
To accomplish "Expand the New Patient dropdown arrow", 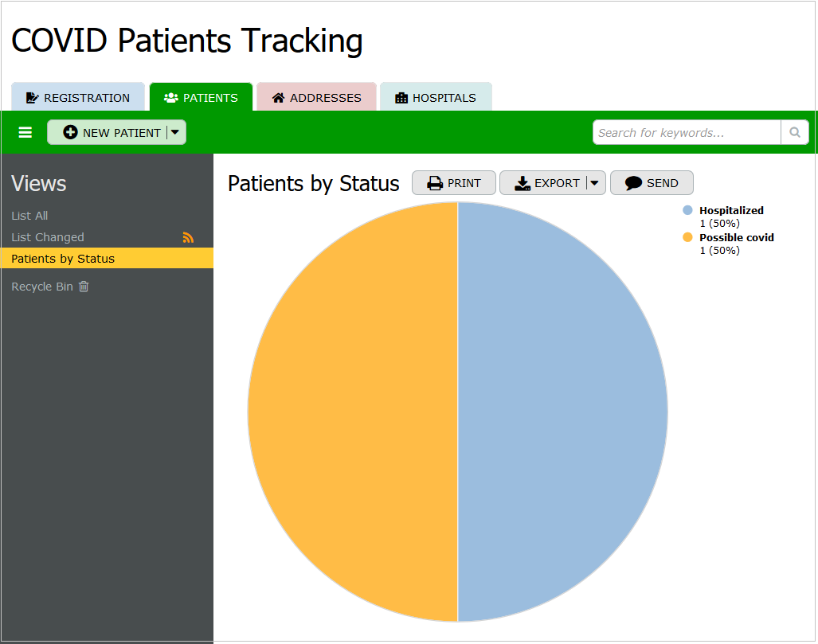I will point(175,133).
